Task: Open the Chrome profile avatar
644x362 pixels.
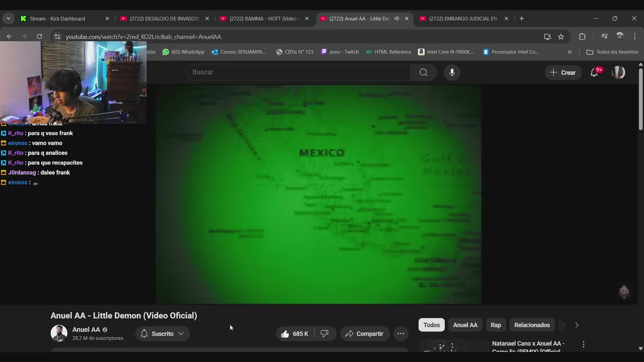Action: 620,37
